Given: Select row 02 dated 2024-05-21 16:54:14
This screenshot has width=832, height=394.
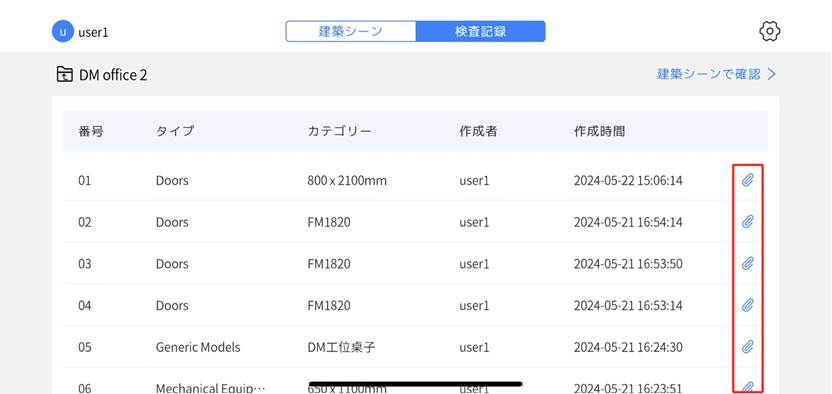Looking at the screenshot, I should point(415,222).
